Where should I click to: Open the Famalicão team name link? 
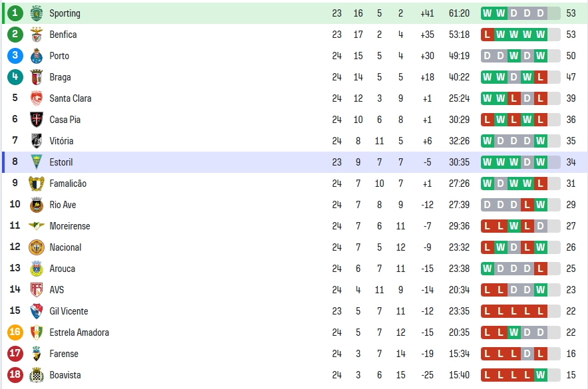coord(68,184)
